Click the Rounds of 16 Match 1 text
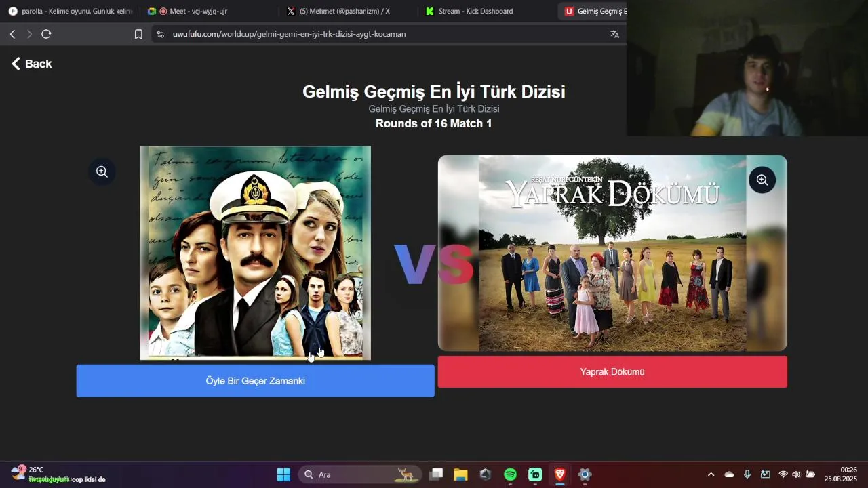The height and width of the screenshot is (488, 868). pos(433,123)
